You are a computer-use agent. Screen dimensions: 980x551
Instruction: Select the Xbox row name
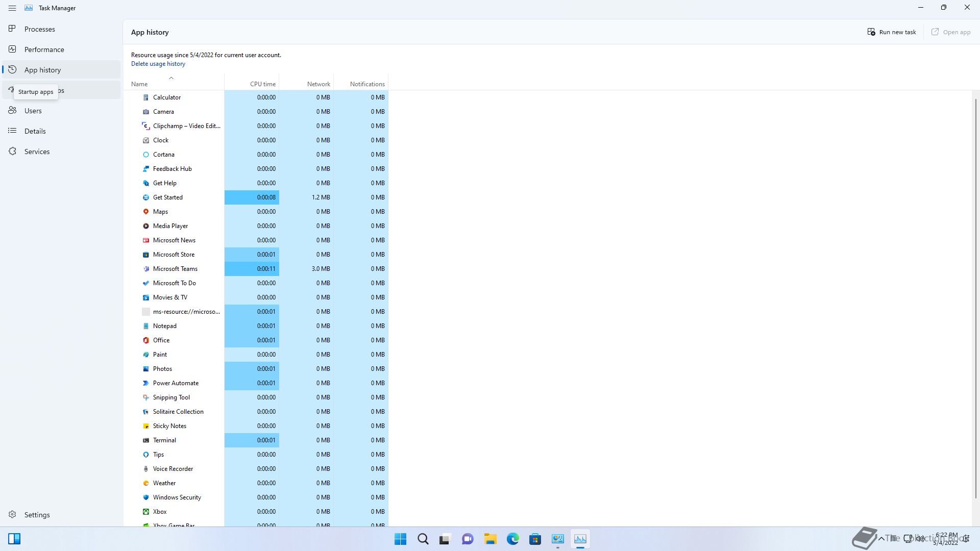(160, 512)
